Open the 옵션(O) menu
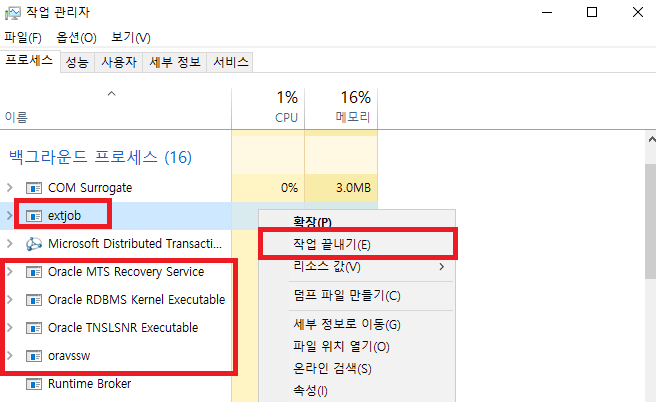Screen dimensions: 656x402 coord(77,38)
